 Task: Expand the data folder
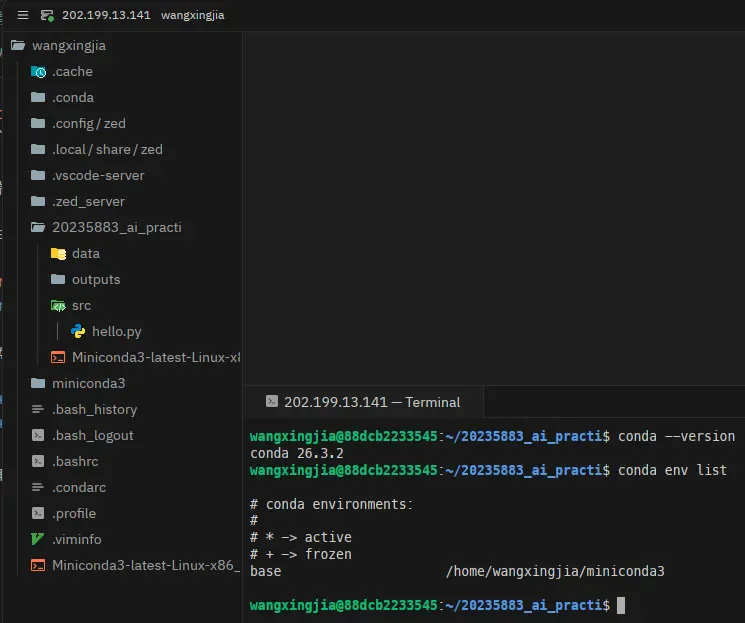pyautogui.click(x=86, y=254)
